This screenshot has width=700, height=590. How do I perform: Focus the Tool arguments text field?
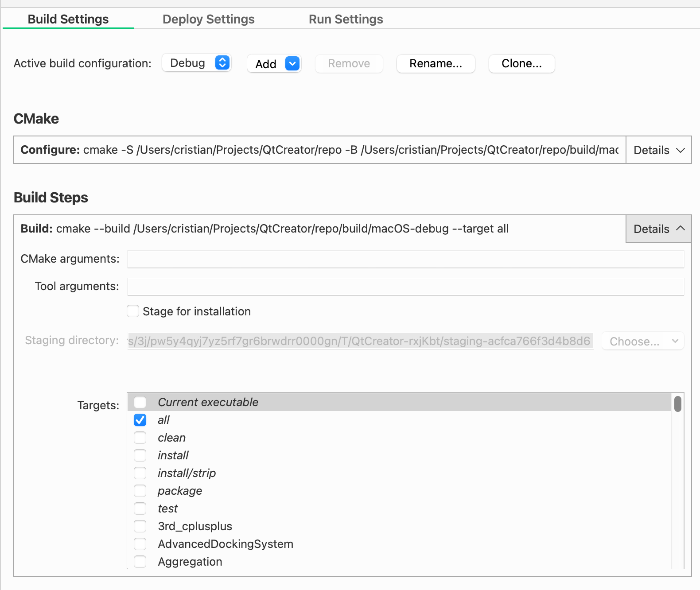point(405,287)
